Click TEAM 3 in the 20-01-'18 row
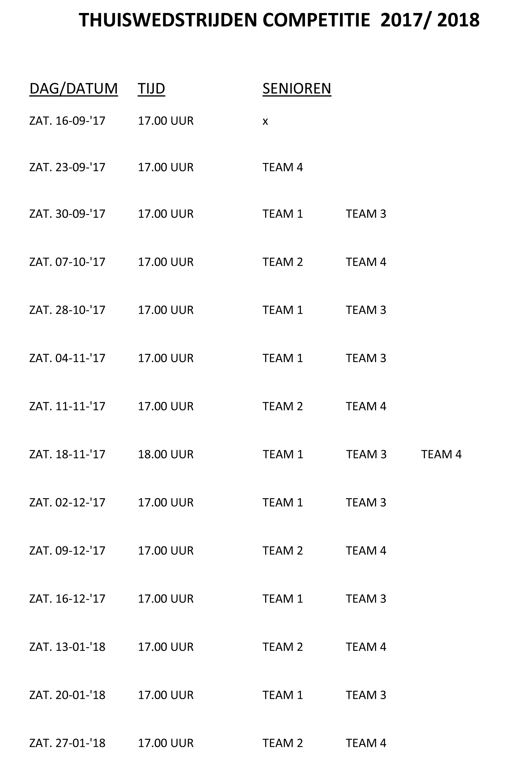This screenshot has width=532, height=772. coord(366,695)
